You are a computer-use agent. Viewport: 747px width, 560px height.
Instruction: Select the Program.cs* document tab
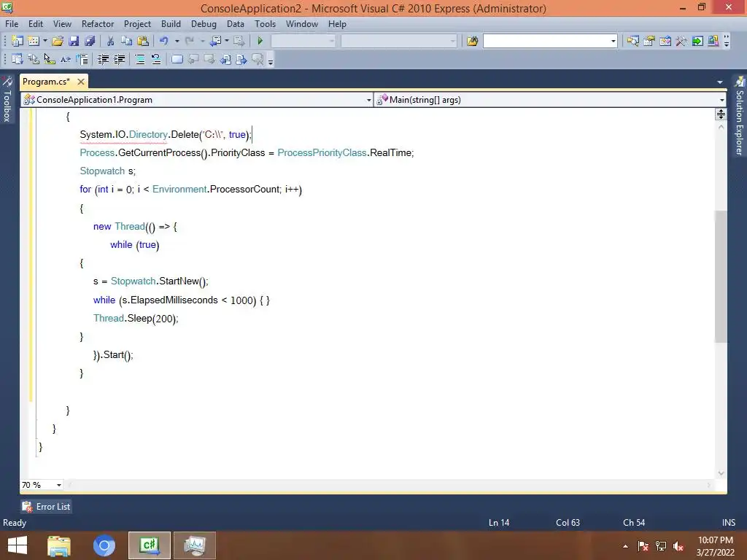point(46,82)
